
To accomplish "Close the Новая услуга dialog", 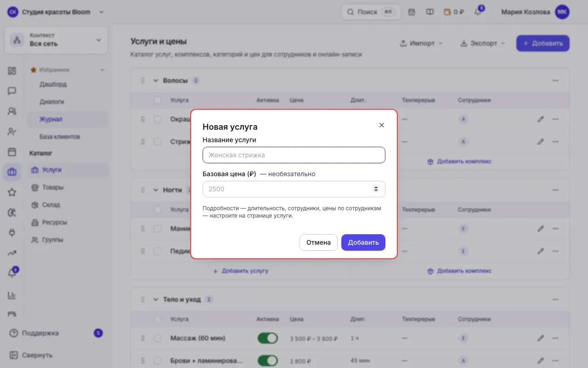I will tap(381, 125).
